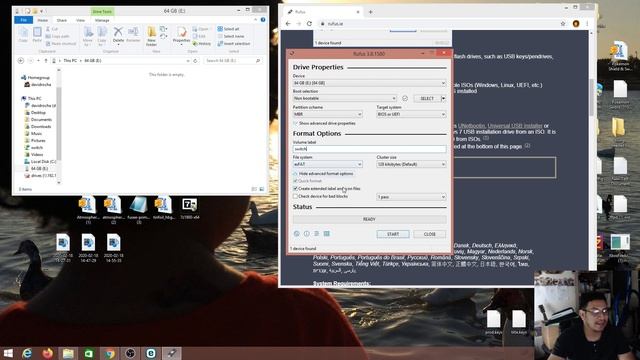Click Copy icon in Explorer clipboard group

(23, 34)
